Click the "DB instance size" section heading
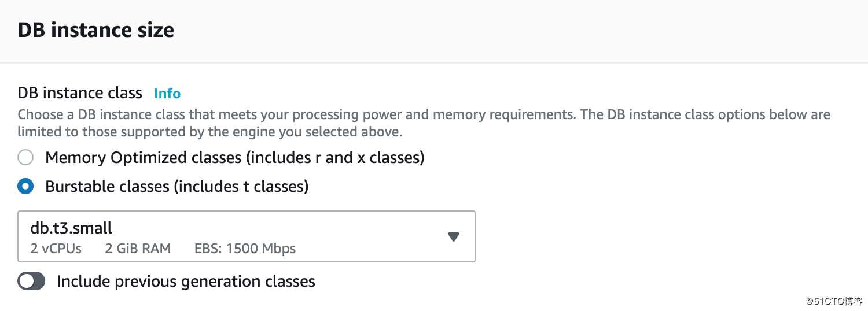Screen dimensions: 868x311 click(96, 30)
